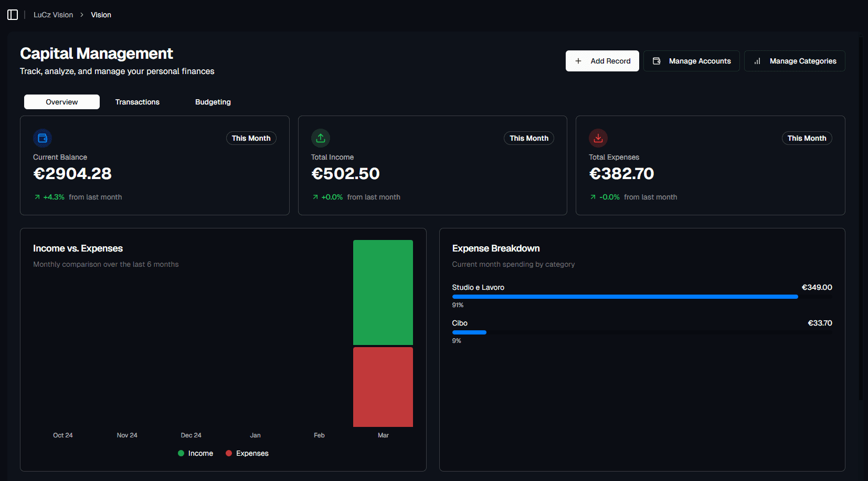Click This Month badge on Total Income
This screenshot has height=481, width=868.
(x=529, y=138)
